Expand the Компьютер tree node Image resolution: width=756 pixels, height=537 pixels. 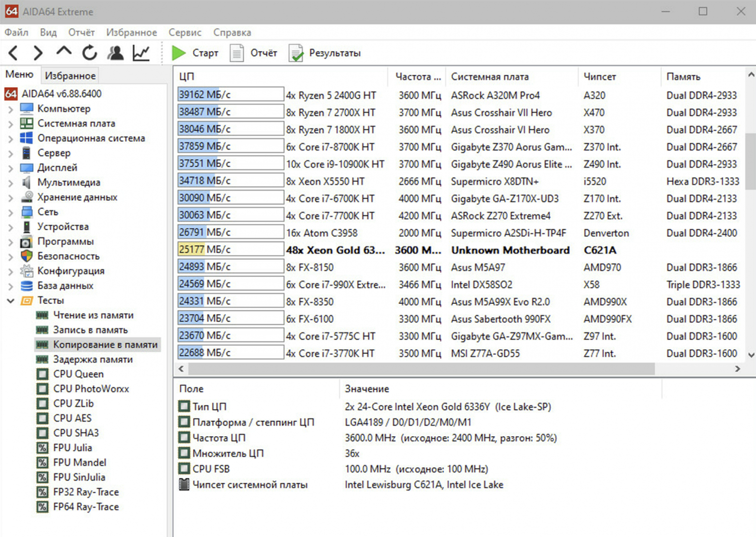11,109
